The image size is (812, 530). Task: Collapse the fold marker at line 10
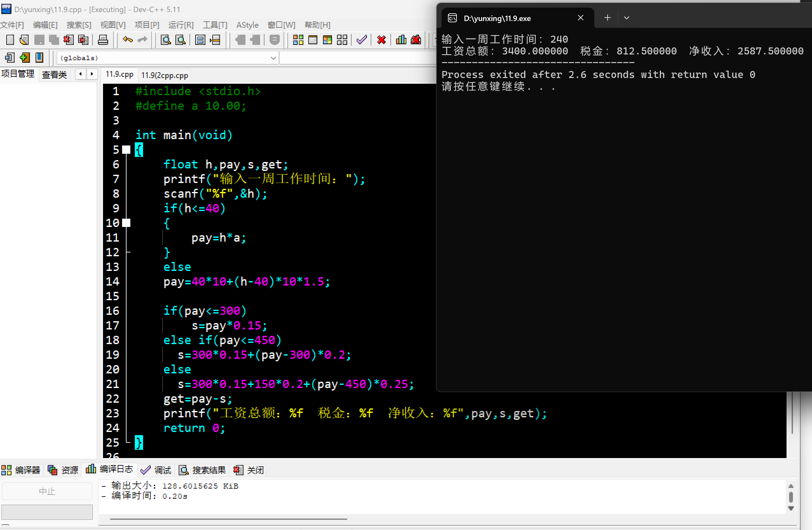click(127, 223)
